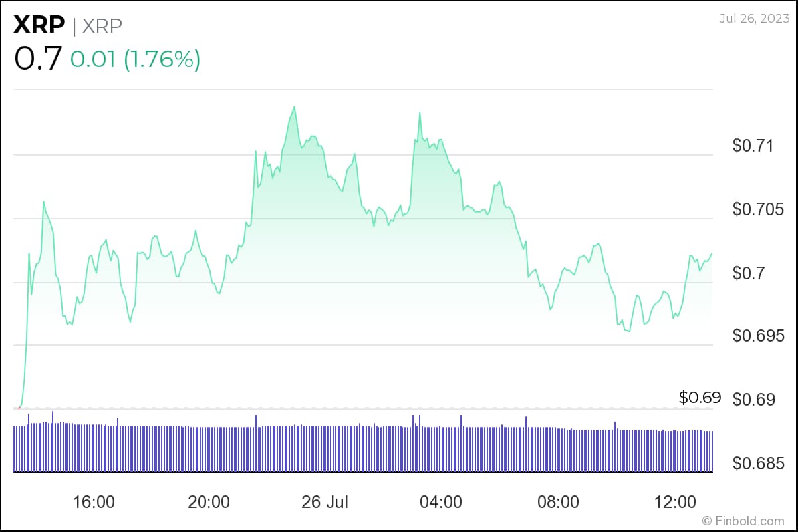Select the current price 0.7
Image resolution: width=798 pixels, height=532 pixels.
(x=38, y=59)
